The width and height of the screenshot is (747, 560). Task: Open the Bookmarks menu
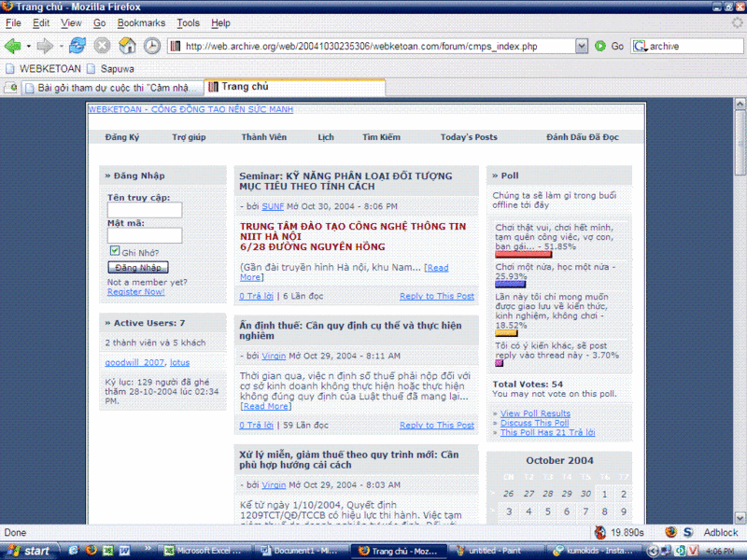click(141, 22)
